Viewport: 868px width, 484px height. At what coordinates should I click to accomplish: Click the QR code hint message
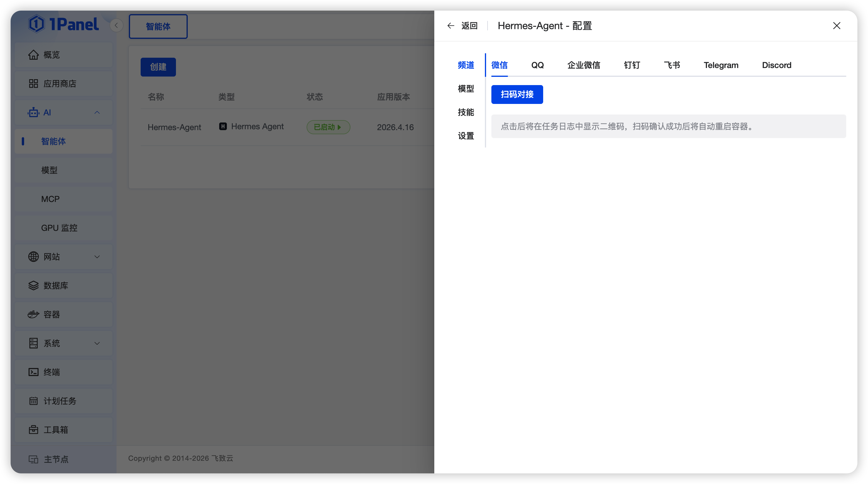669,126
